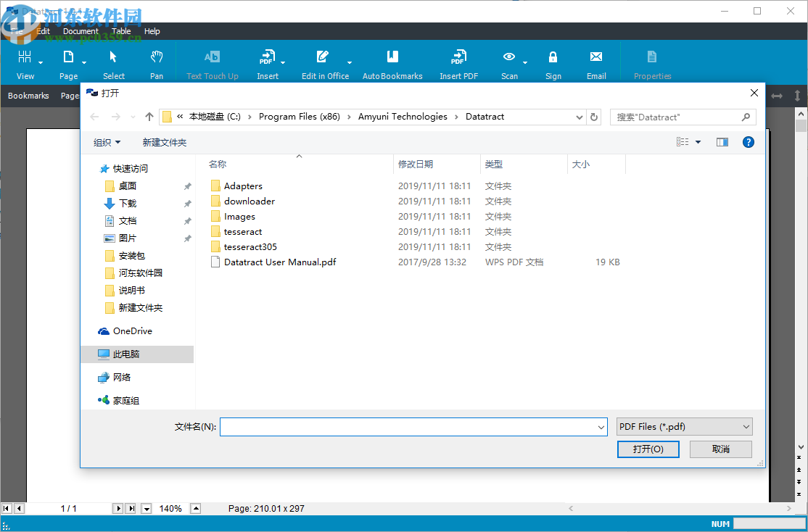Unpin 桌面 from Quick access

[x=187, y=186]
